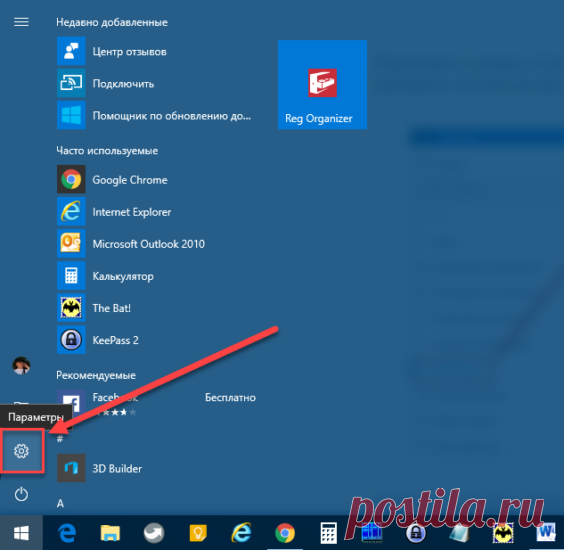Open Calculator from the taskbar
The height and width of the screenshot is (550, 564).
(x=329, y=533)
